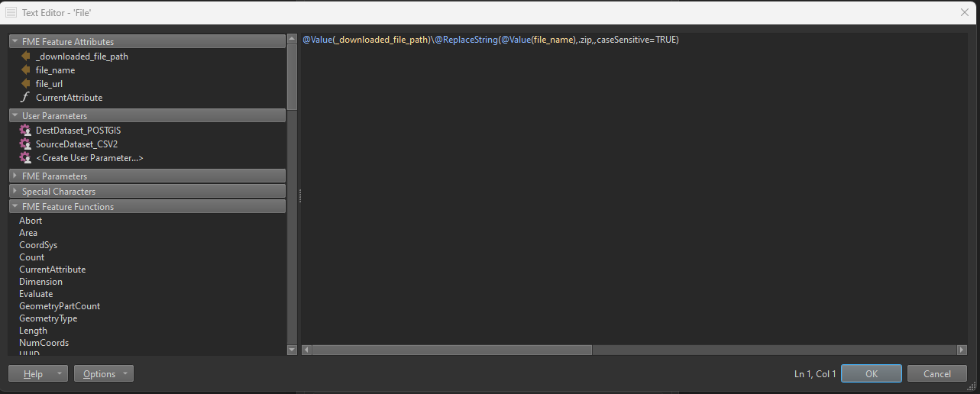
Task: Expand the FME Parameters section
Action: pos(15,176)
